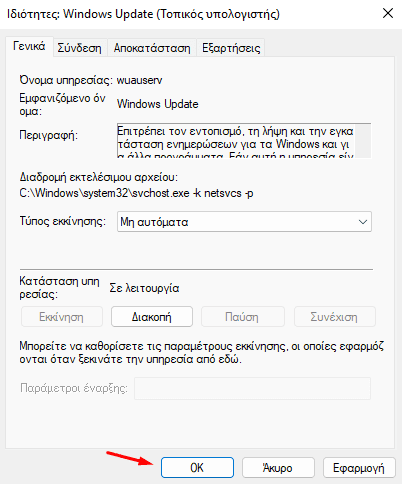Confirm the dialog with OK
The height and width of the screenshot is (484, 402).
(197, 468)
